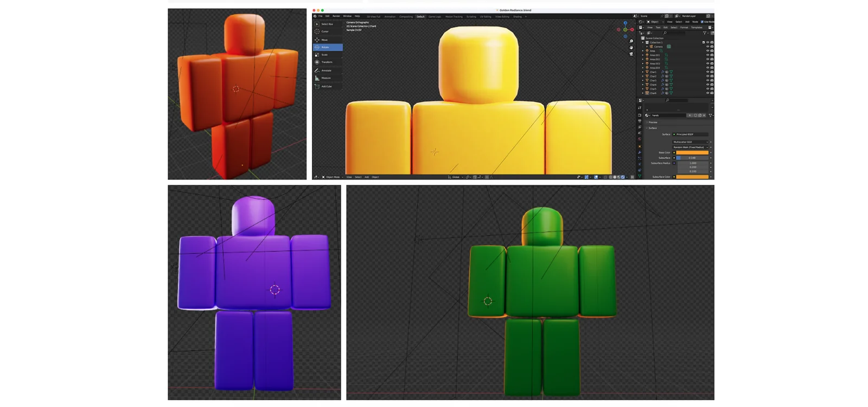The width and height of the screenshot is (868, 407).
Task: Activate the Scale tool
Action: pos(324,55)
